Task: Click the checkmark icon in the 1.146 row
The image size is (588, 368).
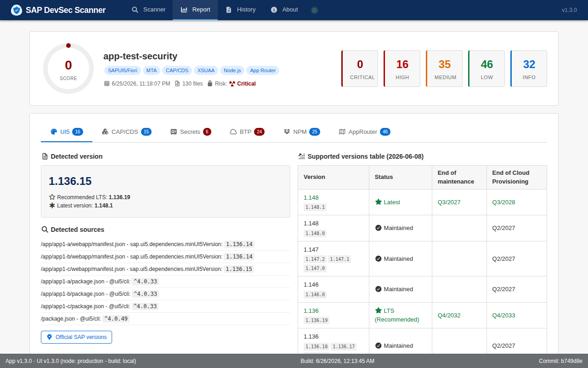Action: click(379, 289)
